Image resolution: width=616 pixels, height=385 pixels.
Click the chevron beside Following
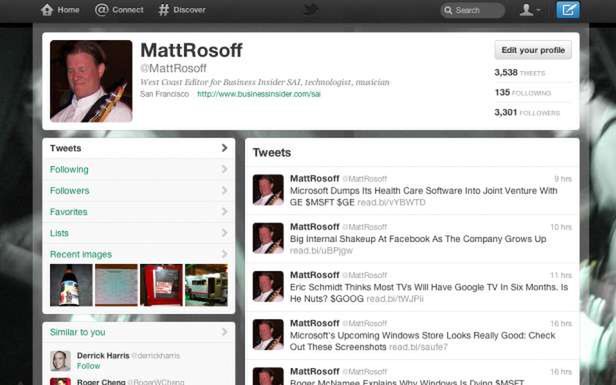tap(224, 169)
